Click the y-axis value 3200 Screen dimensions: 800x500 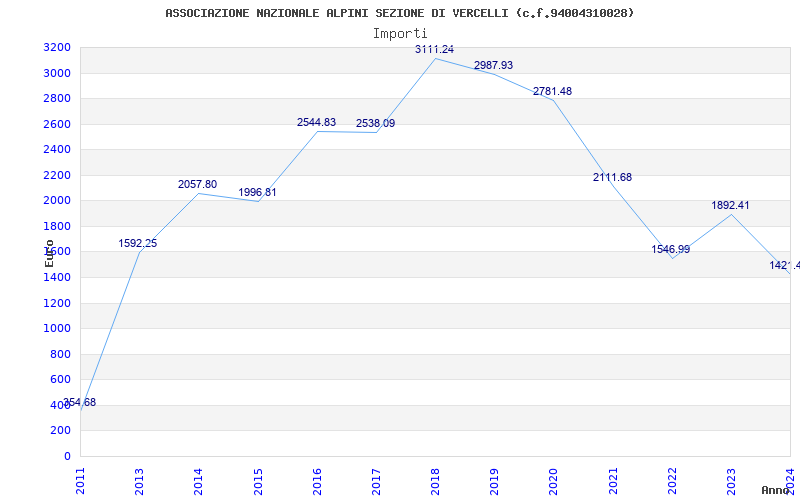[57, 47]
